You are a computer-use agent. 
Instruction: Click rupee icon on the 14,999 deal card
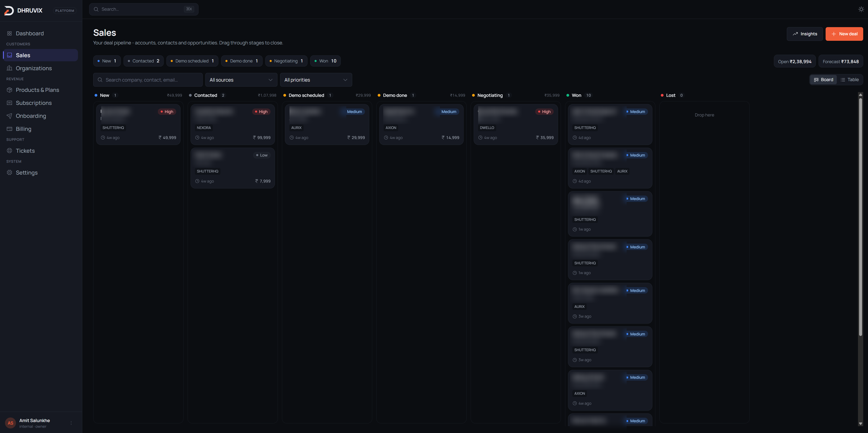[443, 137]
